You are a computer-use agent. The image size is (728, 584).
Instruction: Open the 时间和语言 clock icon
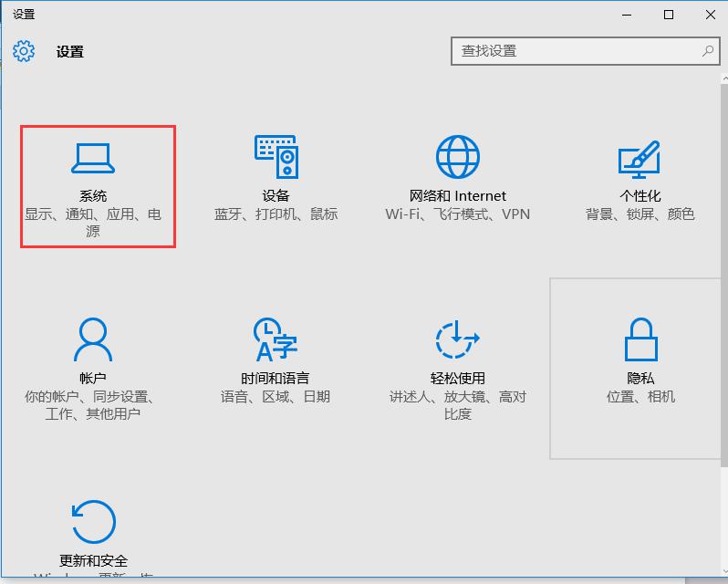(276, 339)
